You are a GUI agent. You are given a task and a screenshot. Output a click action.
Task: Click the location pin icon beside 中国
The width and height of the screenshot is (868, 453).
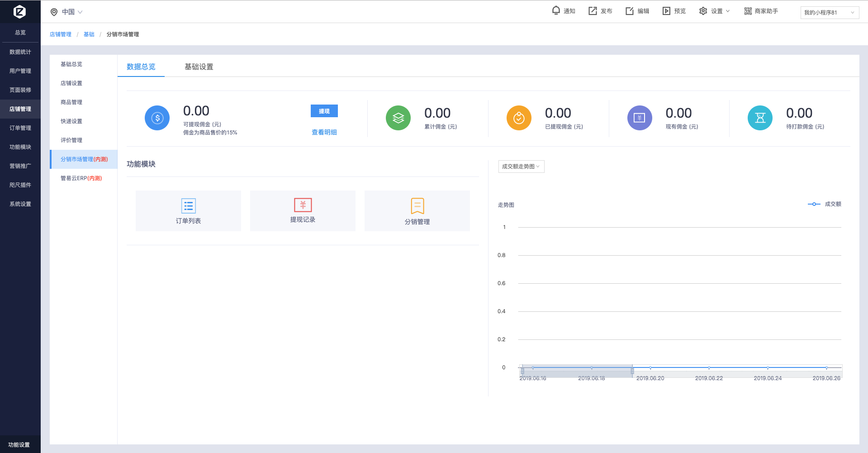click(x=54, y=12)
